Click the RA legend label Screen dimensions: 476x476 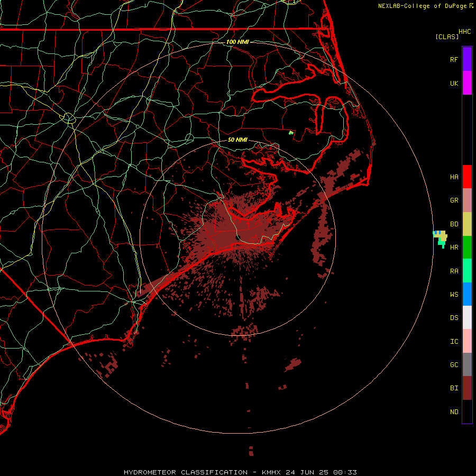454,271
